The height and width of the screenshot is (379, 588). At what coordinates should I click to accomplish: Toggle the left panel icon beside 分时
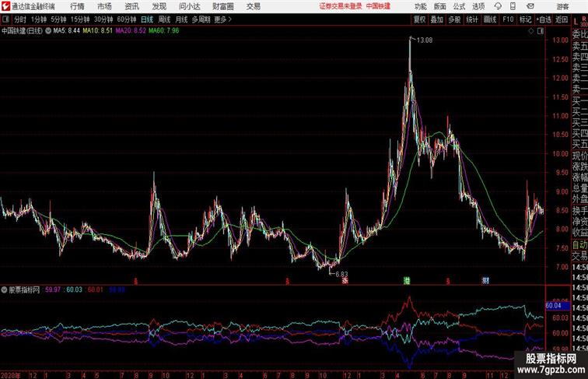pyautogui.click(x=5, y=19)
